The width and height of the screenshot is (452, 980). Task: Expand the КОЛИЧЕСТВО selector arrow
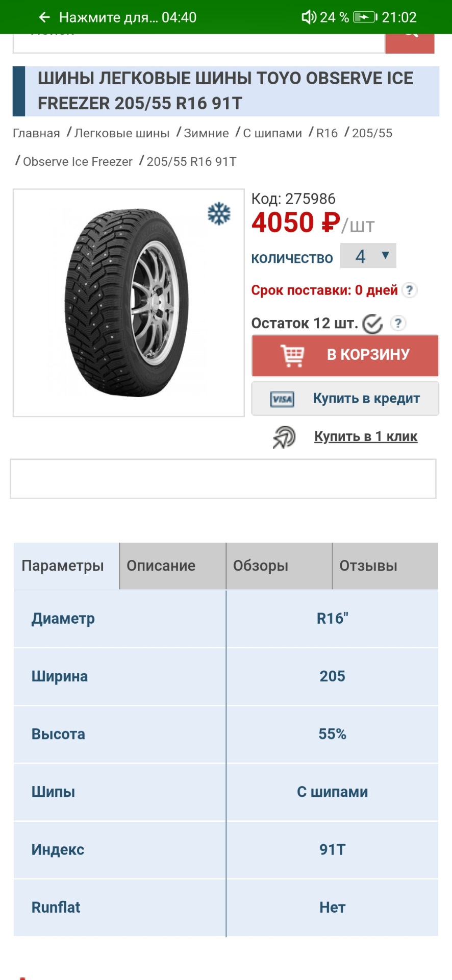(384, 256)
